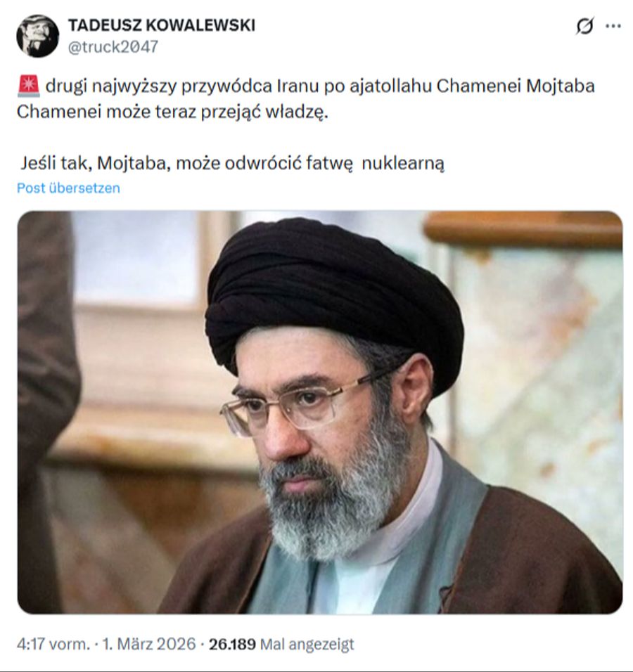
Task: Click the Post übersetzen link
Action: [x=69, y=188]
